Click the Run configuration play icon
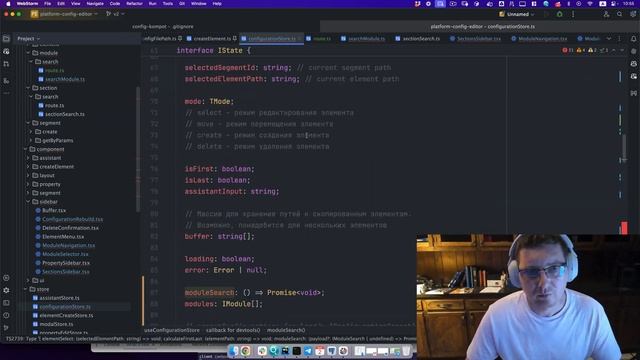The image size is (640, 360). click(547, 14)
